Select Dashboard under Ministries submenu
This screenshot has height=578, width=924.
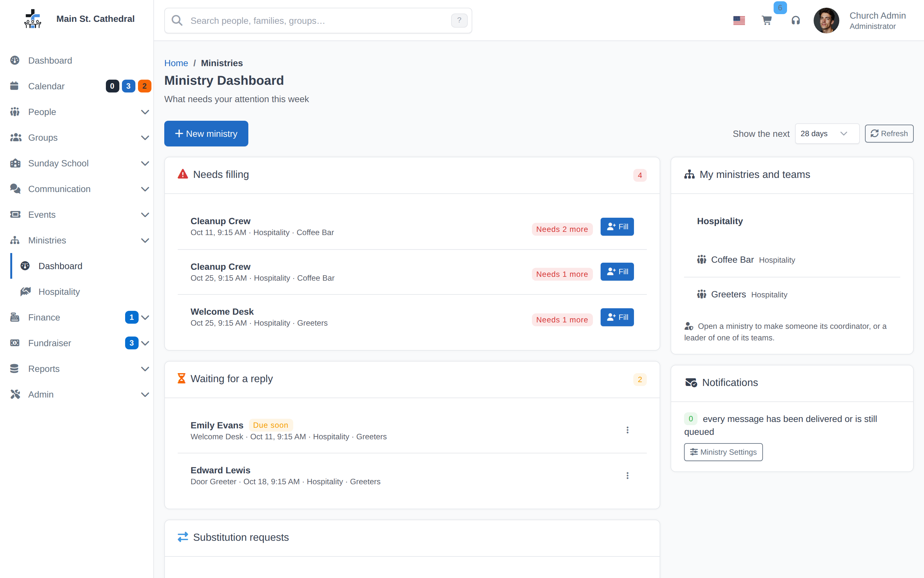click(x=82, y=266)
